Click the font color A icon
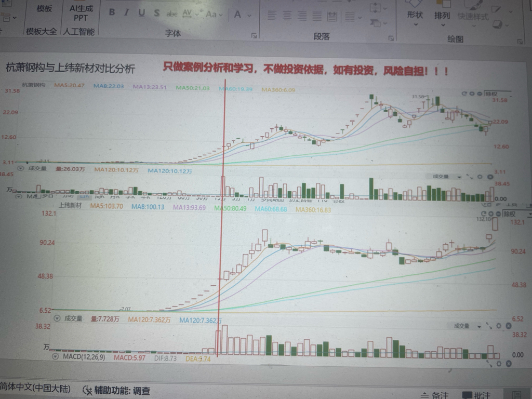The image size is (532, 399). pyautogui.click(x=237, y=15)
